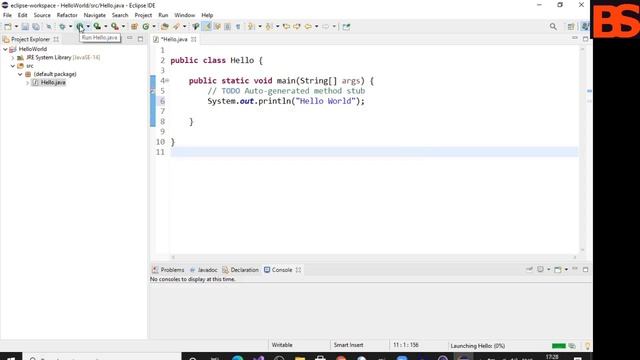Image resolution: width=640 pixels, height=360 pixels.
Task: Open the Run menu
Action: coord(163,15)
